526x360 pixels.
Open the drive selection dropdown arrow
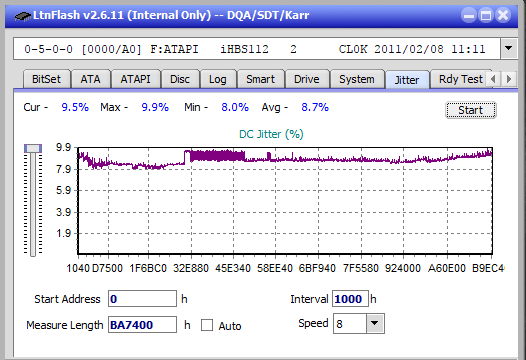tap(509, 49)
